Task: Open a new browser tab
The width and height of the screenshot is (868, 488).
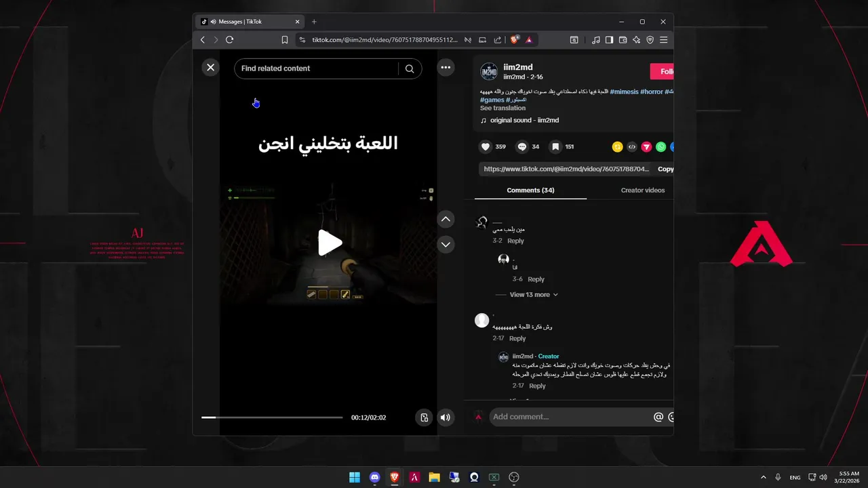Action: [314, 22]
